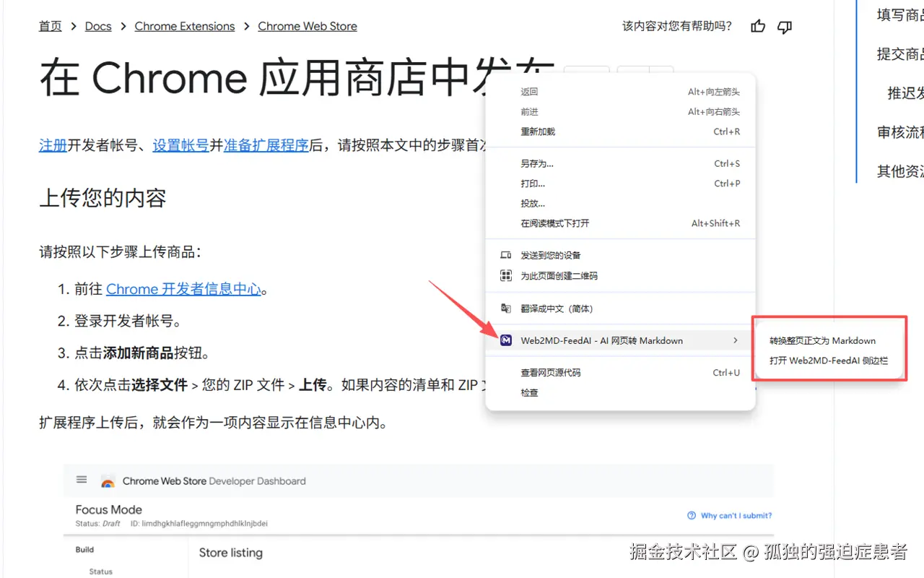Viewport: 924px width, 578px height.
Task: Choose 在阅读模式下打开 menu entry
Action: pyautogui.click(x=620, y=223)
